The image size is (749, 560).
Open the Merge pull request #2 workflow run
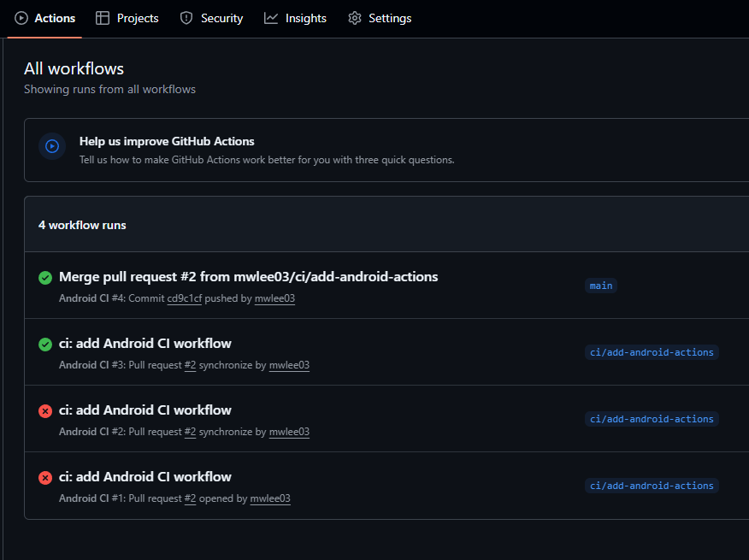click(x=249, y=277)
